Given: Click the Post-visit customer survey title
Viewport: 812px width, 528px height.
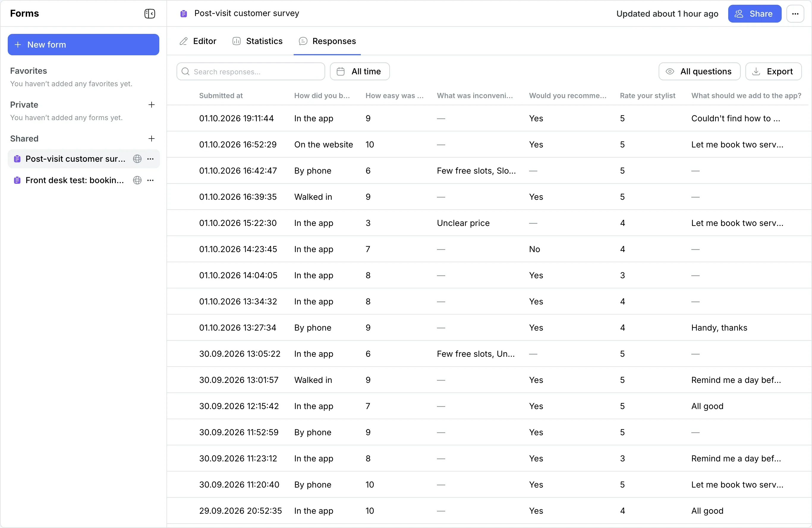Looking at the screenshot, I should (246, 13).
